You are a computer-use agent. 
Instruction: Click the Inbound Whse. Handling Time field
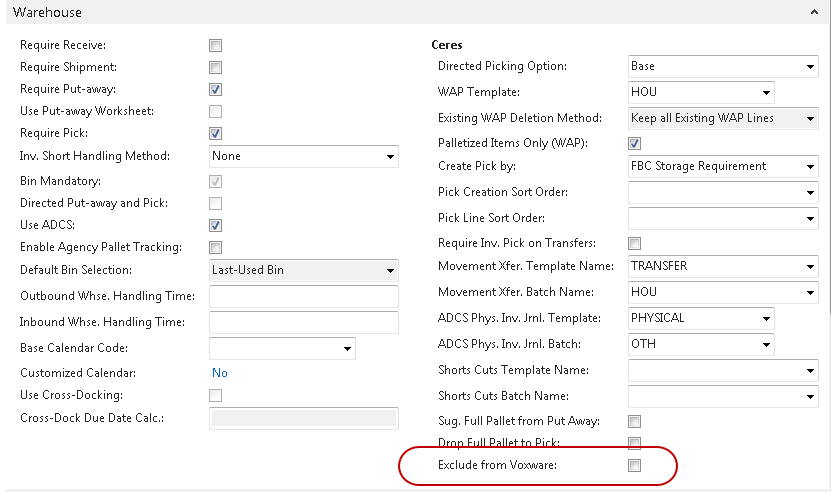[x=303, y=322]
